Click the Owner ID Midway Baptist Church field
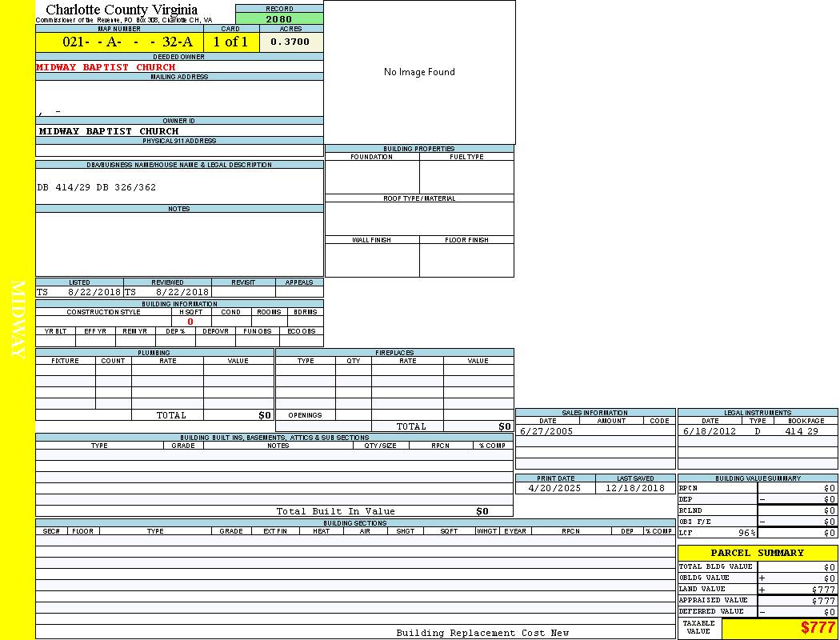 point(109,131)
